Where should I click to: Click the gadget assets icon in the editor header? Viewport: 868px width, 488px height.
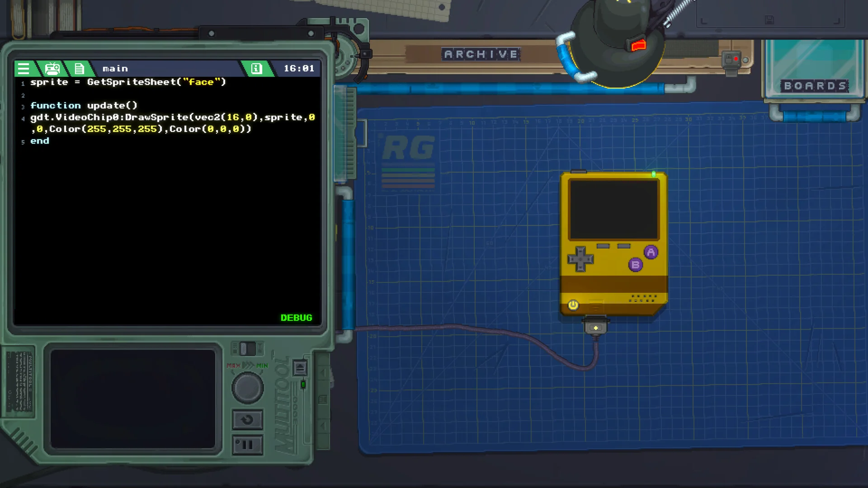click(x=52, y=69)
